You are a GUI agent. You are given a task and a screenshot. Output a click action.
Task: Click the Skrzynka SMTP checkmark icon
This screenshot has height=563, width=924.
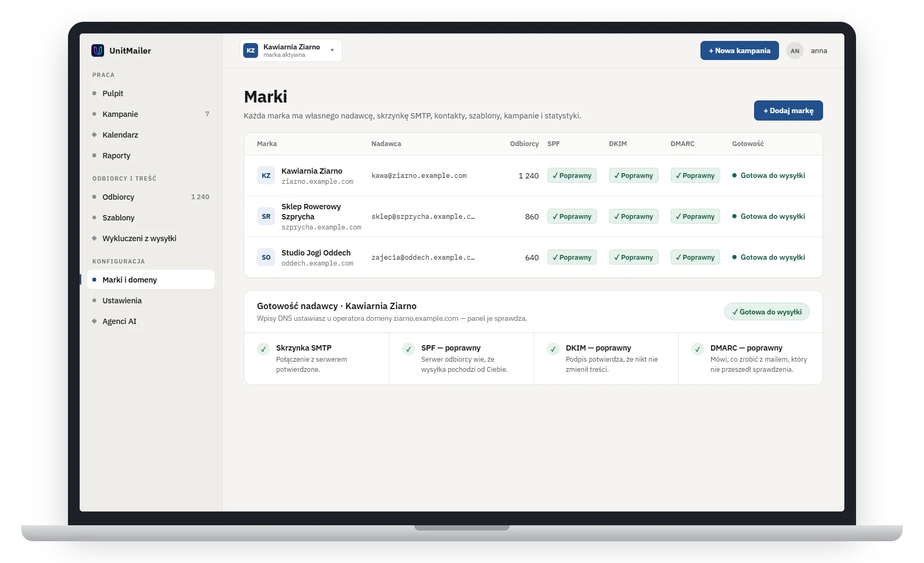(x=263, y=349)
